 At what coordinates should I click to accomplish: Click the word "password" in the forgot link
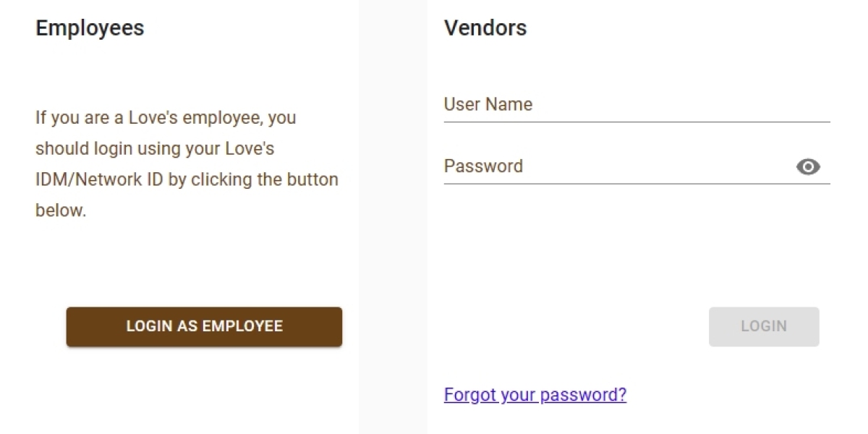click(x=579, y=395)
